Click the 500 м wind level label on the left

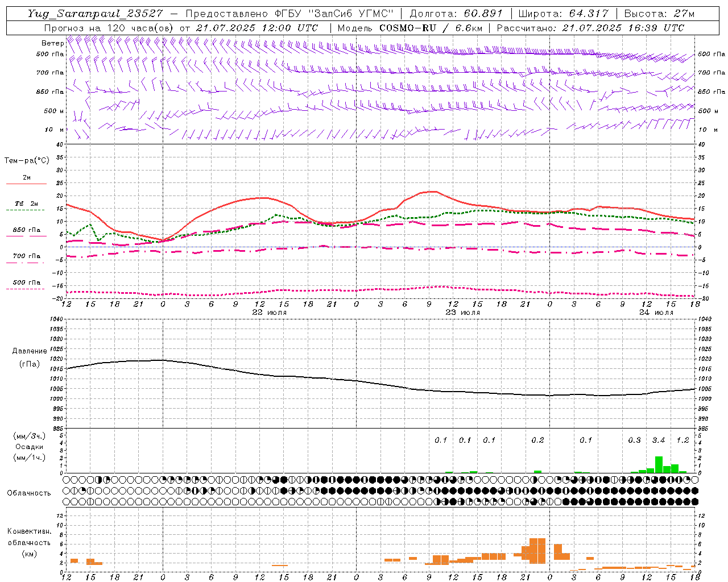click(x=55, y=111)
